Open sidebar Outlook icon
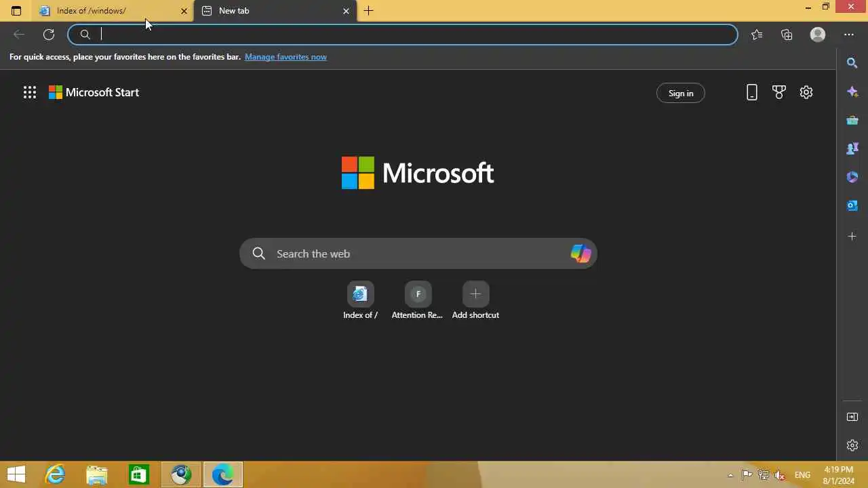The height and width of the screenshot is (488, 868). tap(852, 205)
